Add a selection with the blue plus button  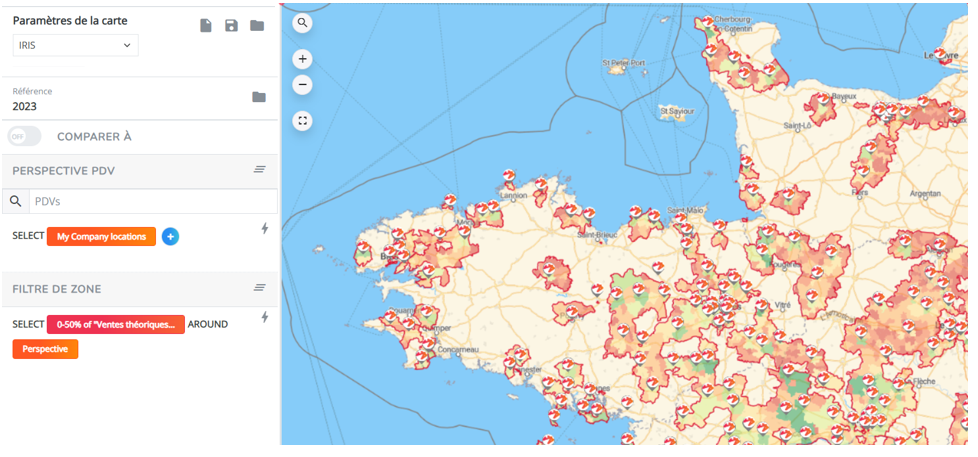(170, 237)
